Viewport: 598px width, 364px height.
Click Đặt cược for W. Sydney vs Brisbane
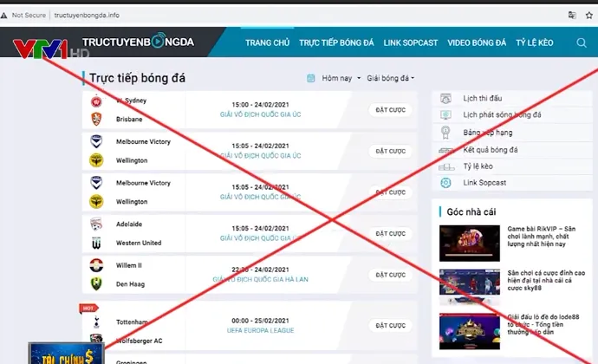[390, 110]
